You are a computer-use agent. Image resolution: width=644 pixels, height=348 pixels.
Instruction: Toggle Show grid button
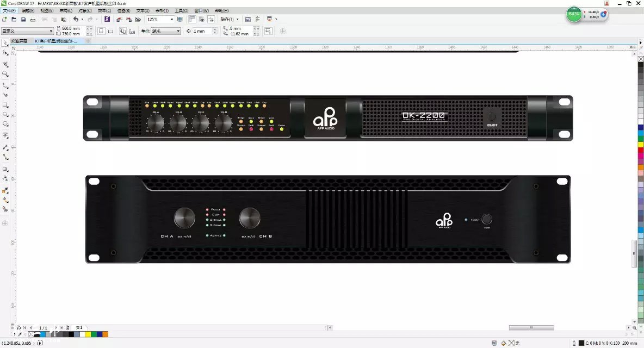tap(201, 19)
